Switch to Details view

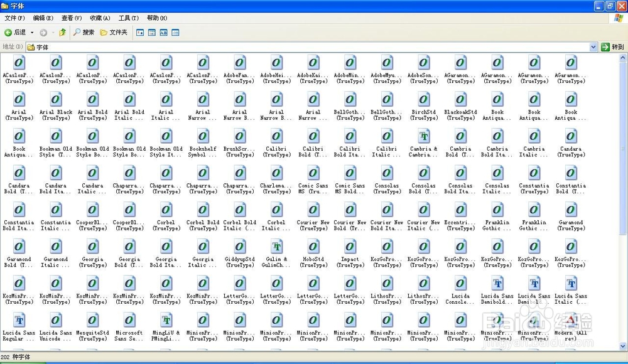click(176, 32)
